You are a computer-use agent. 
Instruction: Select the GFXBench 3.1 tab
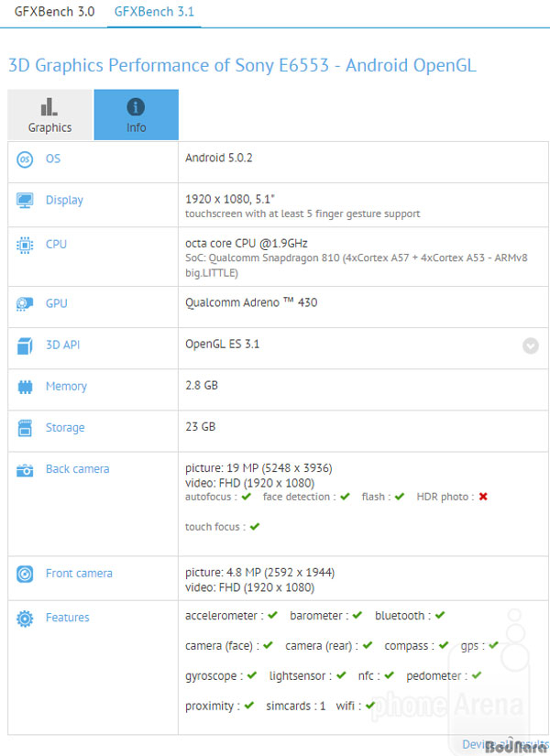(154, 12)
